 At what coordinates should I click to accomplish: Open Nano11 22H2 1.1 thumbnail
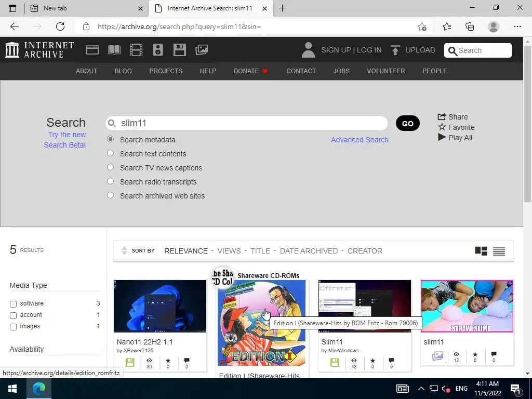[x=160, y=306]
